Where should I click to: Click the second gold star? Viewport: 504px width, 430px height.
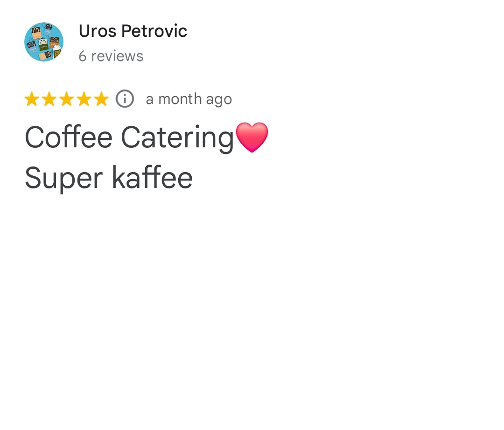[x=49, y=98]
